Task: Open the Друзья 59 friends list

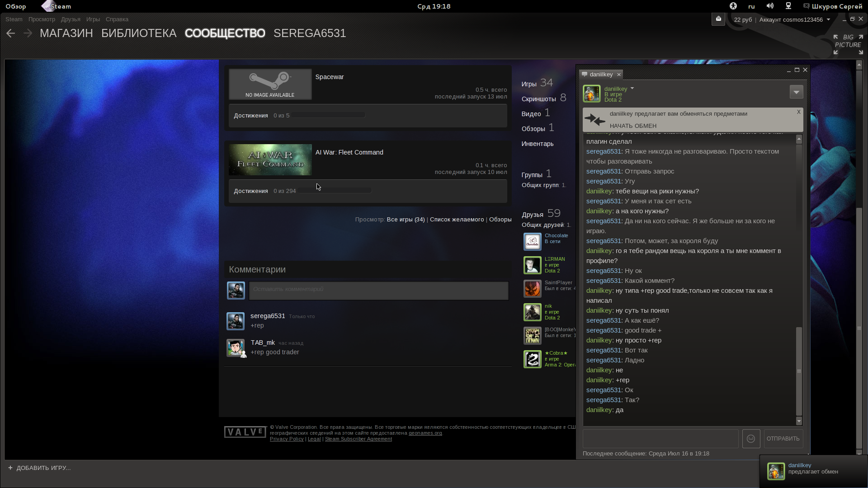Action: (541, 213)
